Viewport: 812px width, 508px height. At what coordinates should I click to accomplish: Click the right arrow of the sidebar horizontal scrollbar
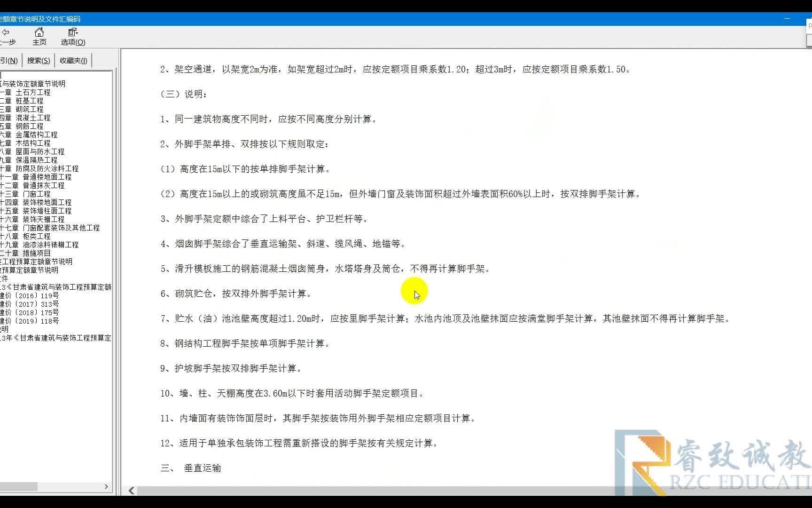[x=107, y=487]
